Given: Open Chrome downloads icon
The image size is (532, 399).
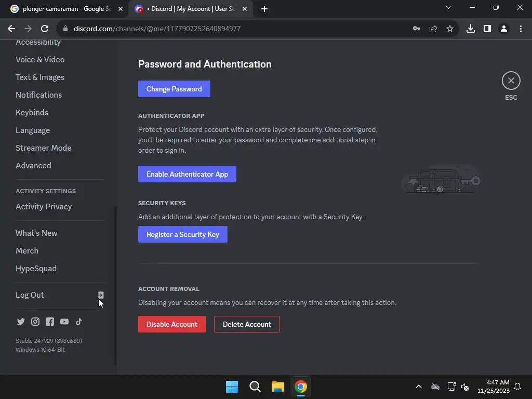Looking at the screenshot, I should pos(471,29).
